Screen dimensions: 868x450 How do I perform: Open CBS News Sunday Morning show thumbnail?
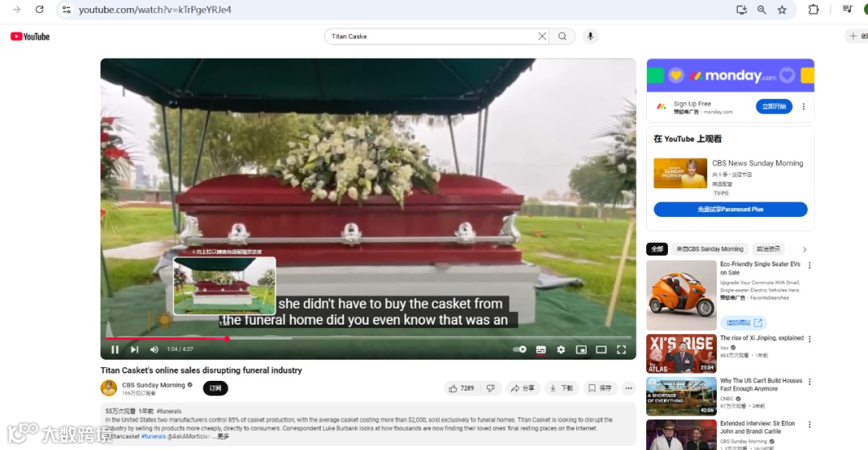click(x=681, y=174)
